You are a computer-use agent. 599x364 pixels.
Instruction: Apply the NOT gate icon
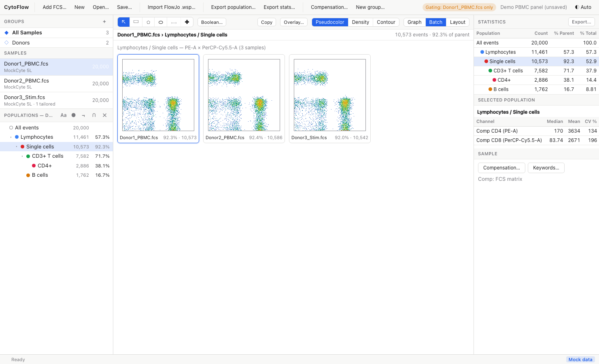coord(83,115)
